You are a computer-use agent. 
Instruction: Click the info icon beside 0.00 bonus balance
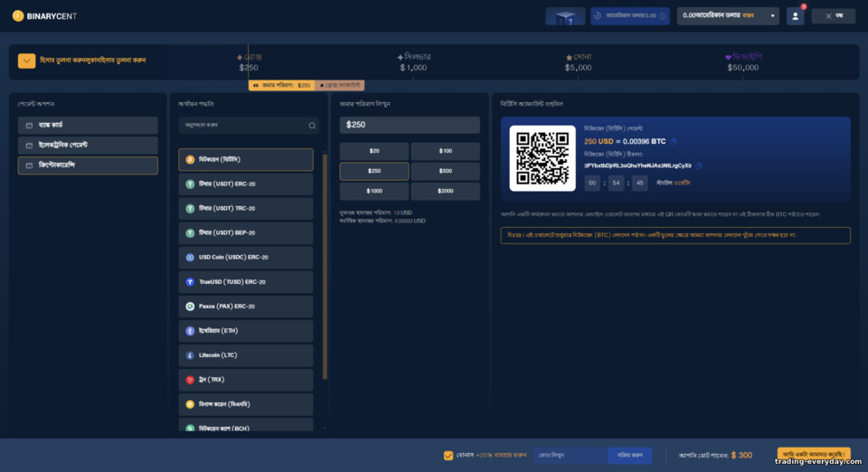click(x=662, y=16)
